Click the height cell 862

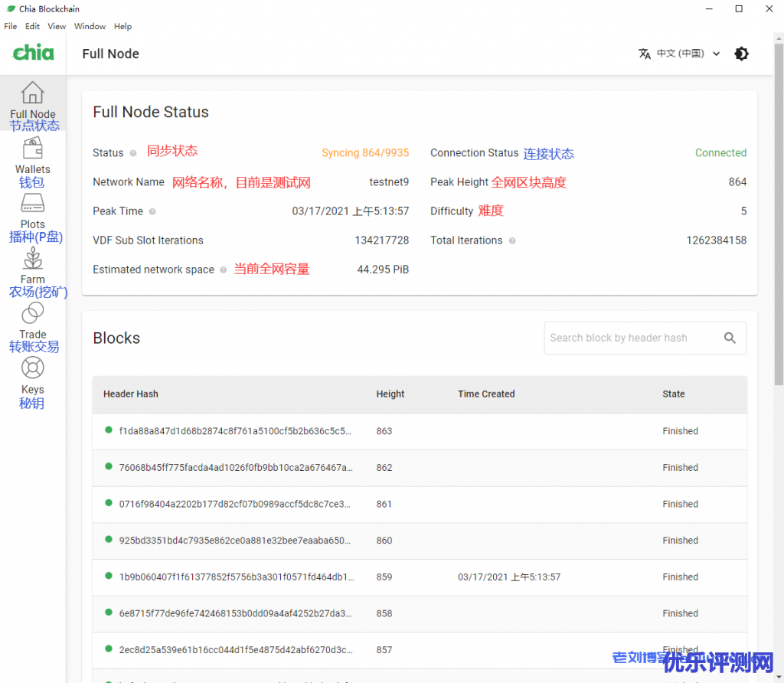tap(384, 468)
